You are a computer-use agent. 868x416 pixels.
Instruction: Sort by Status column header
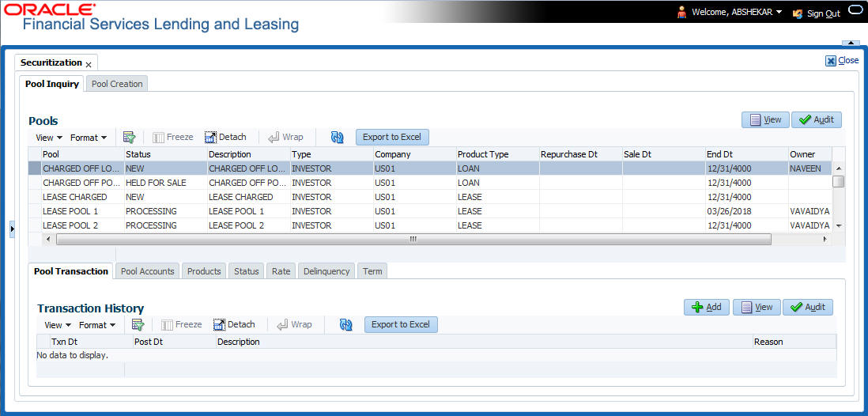165,154
